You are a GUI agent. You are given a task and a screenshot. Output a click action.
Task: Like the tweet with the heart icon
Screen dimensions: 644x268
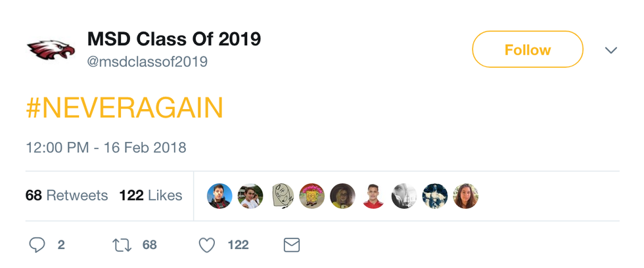(207, 245)
